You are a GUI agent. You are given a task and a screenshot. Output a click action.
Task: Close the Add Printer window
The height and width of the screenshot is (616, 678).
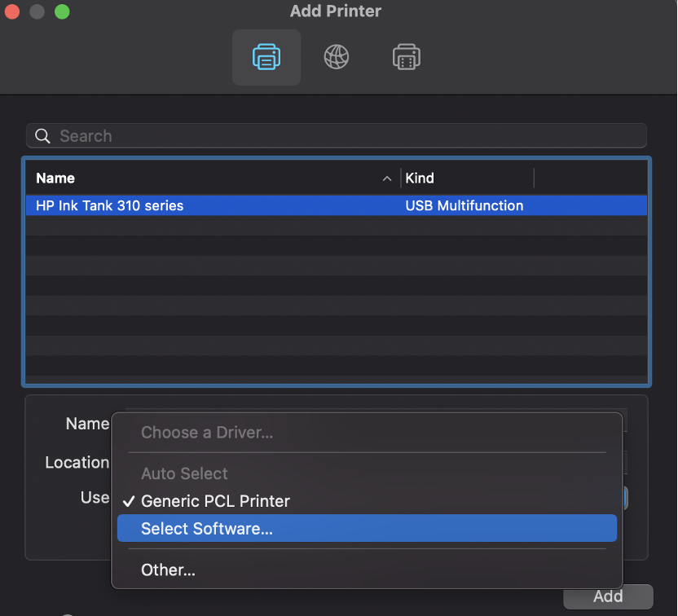tap(12, 12)
